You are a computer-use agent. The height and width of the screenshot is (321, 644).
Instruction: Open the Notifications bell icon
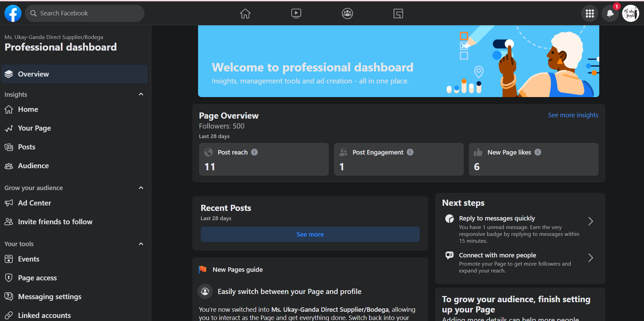click(610, 13)
